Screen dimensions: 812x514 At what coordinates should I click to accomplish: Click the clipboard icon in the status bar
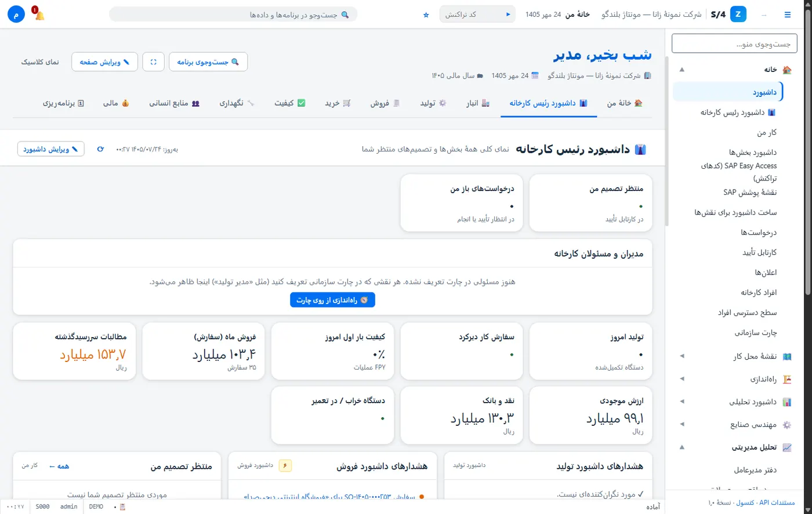tap(123, 506)
